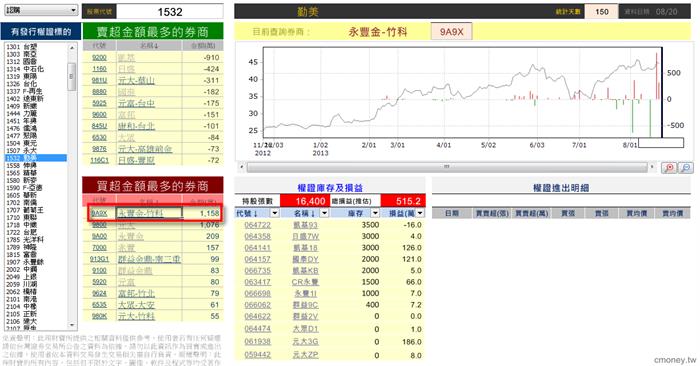Image resolution: width=700 pixels, height=366 pixels.
Task: Open buyer broker link 富邦-竹北
Action: point(136,293)
